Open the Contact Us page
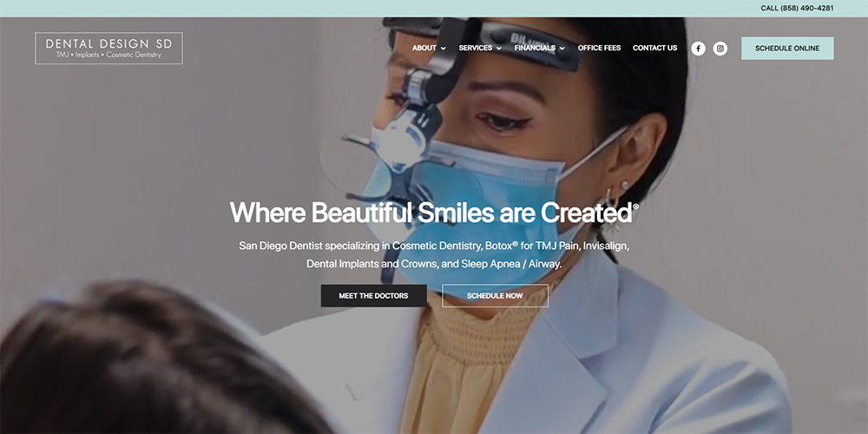The width and height of the screenshot is (868, 434). (654, 48)
